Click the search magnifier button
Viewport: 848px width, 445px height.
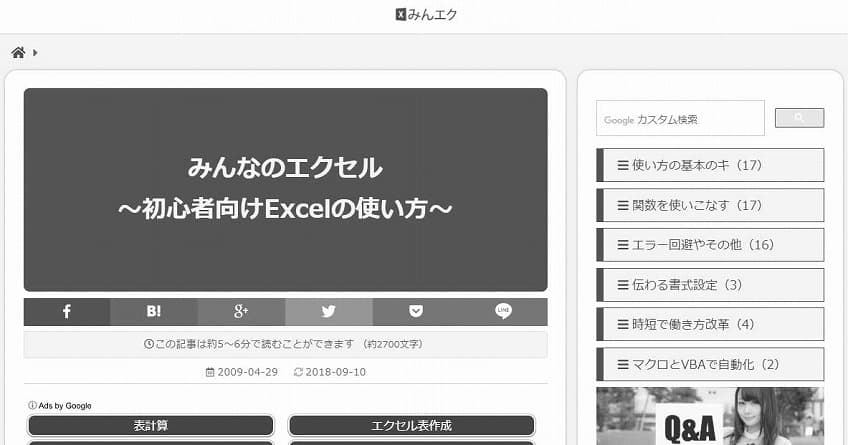(799, 118)
